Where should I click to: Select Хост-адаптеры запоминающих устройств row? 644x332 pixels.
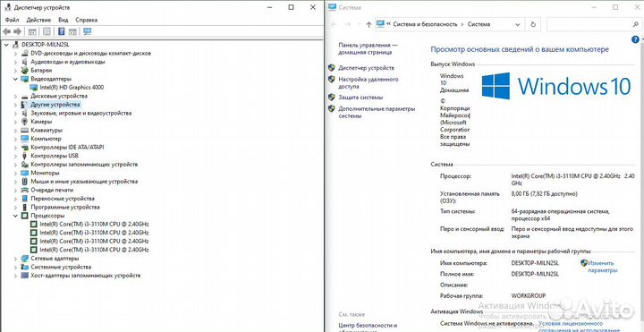point(86,276)
